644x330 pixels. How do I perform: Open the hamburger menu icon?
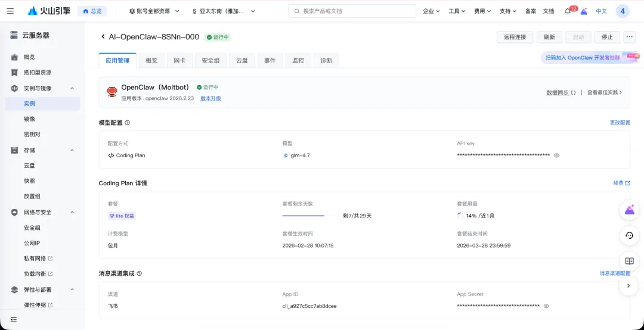10,11
